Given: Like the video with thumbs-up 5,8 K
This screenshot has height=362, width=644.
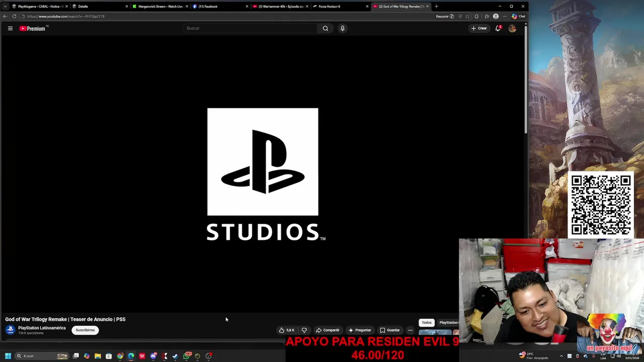Looking at the screenshot, I should click(x=287, y=330).
